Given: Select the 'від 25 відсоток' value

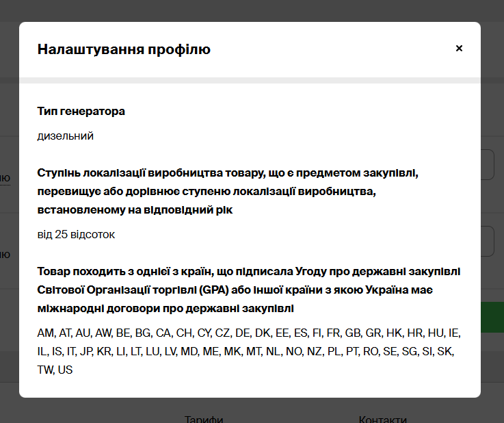Looking at the screenshot, I should 77,234.
